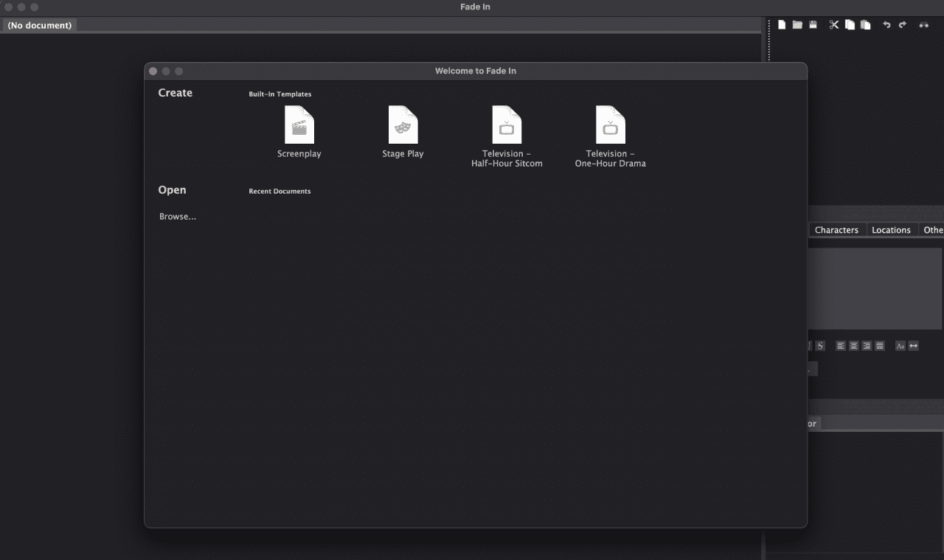Select the Cut scissors icon

(x=833, y=24)
